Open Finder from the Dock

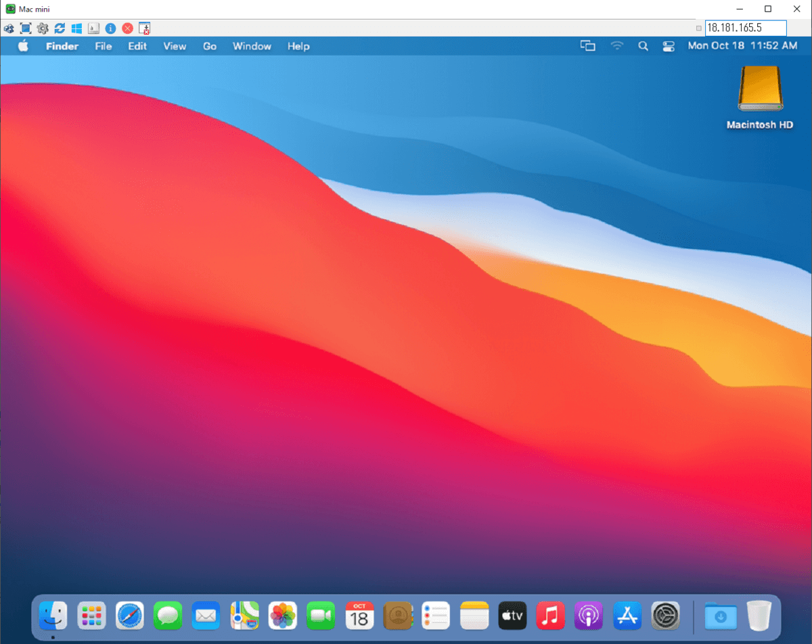[53, 616]
